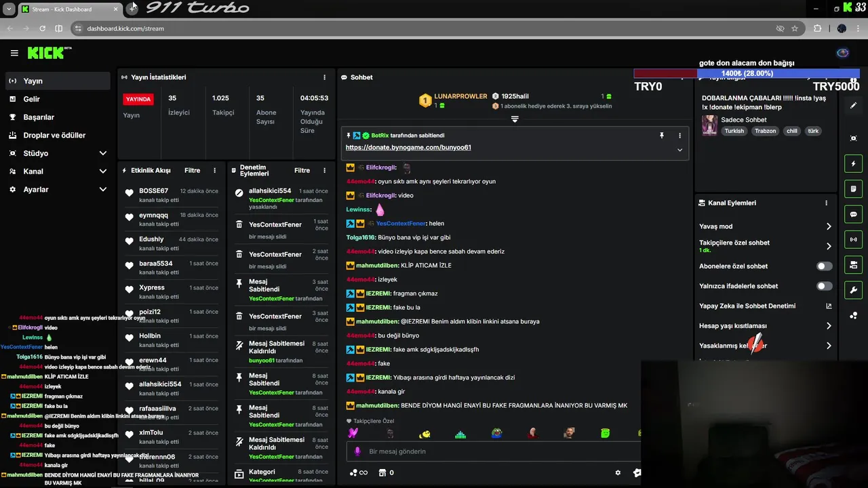Select the green pyramid emote in the emote row

(460, 433)
